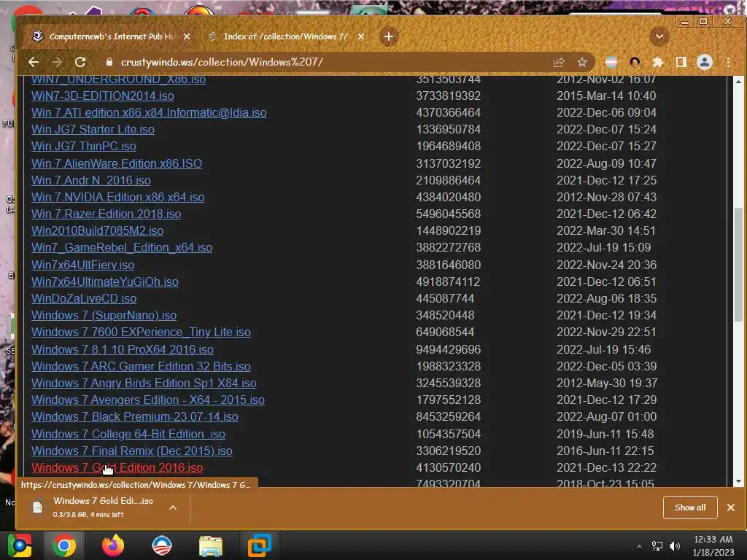Share this page via share icon
747x560 pixels.
click(x=558, y=63)
